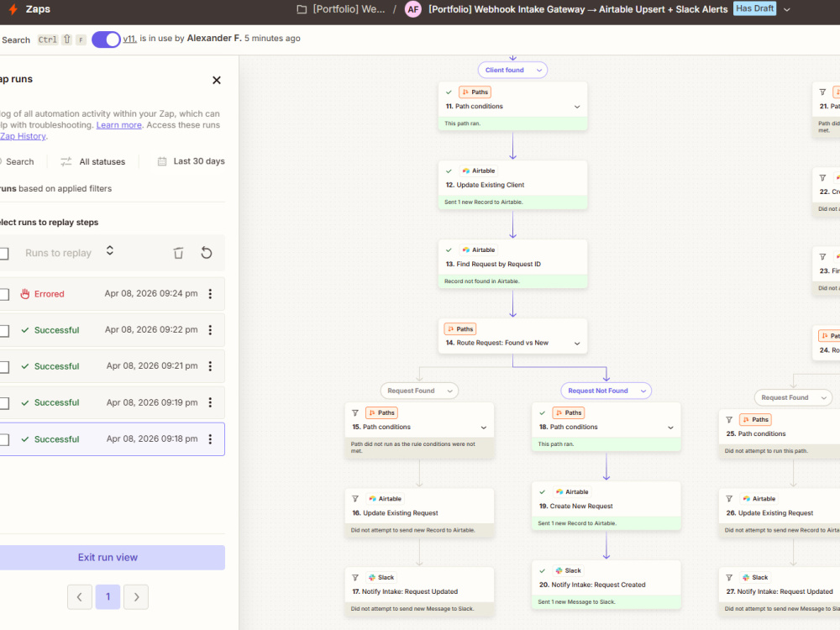Select page 1 in pagination
The height and width of the screenshot is (630, 840).
(108, 596)
